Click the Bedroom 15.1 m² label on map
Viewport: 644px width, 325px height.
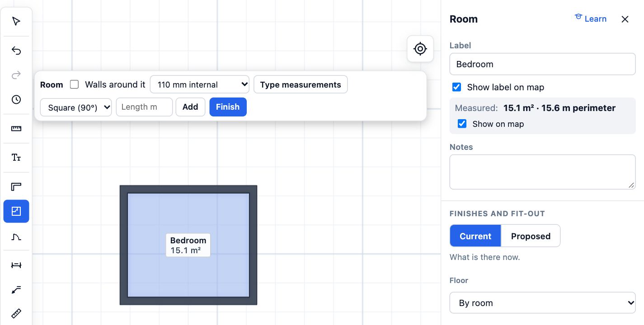tap(188, 245)
